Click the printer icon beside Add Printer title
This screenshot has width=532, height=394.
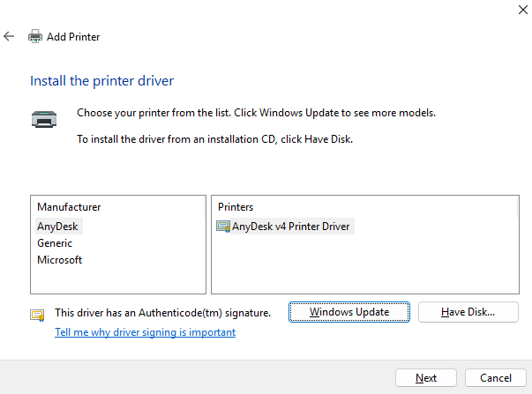point(35,37)
